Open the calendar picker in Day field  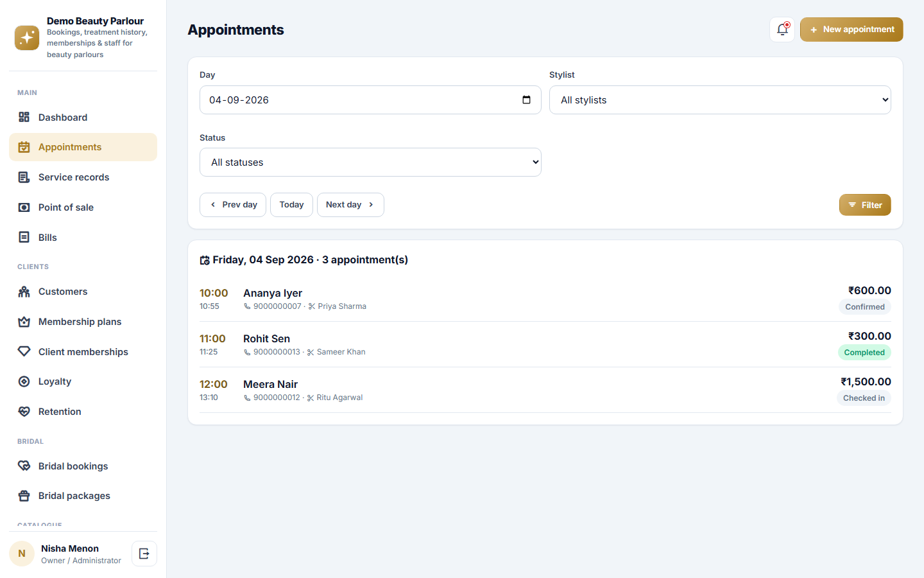526,100
